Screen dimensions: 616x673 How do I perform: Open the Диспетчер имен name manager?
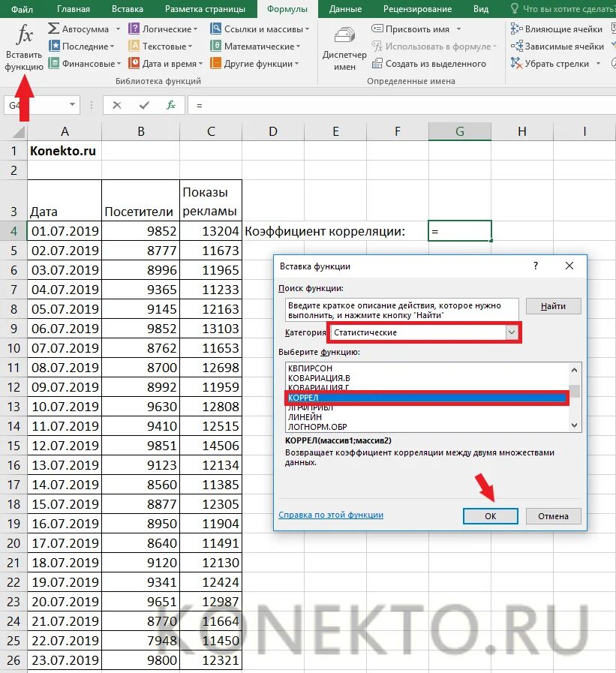click(x=344, y=48)
